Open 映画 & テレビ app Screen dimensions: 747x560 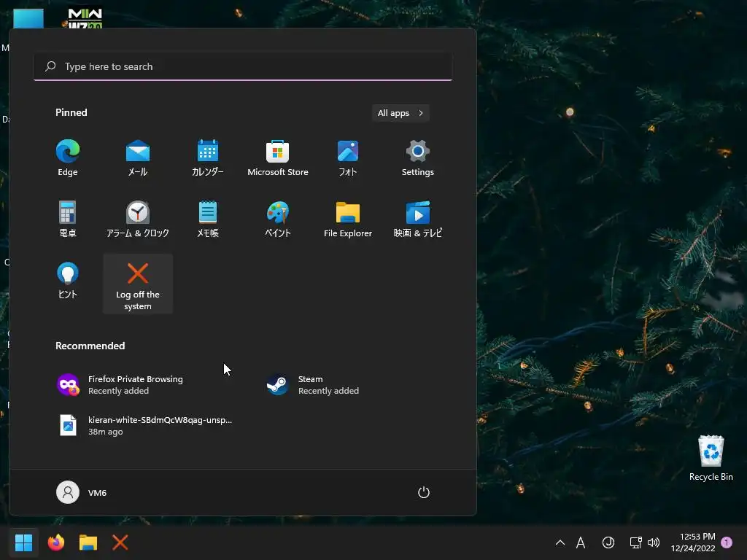418,219
